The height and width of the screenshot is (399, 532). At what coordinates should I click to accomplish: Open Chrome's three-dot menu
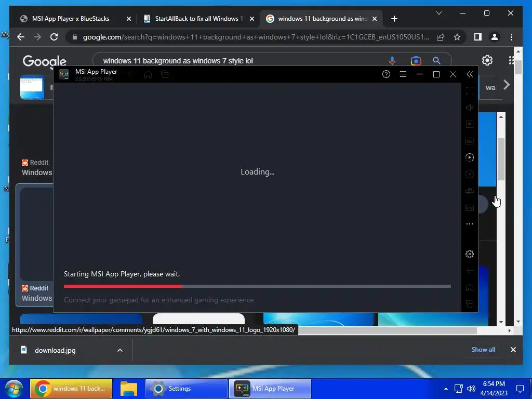511,37
